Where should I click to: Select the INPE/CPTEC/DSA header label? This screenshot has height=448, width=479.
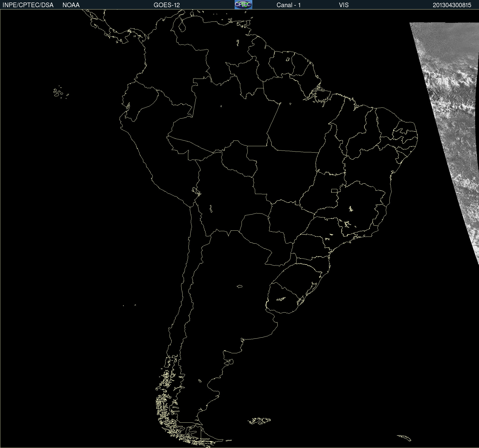pos(28,5)
